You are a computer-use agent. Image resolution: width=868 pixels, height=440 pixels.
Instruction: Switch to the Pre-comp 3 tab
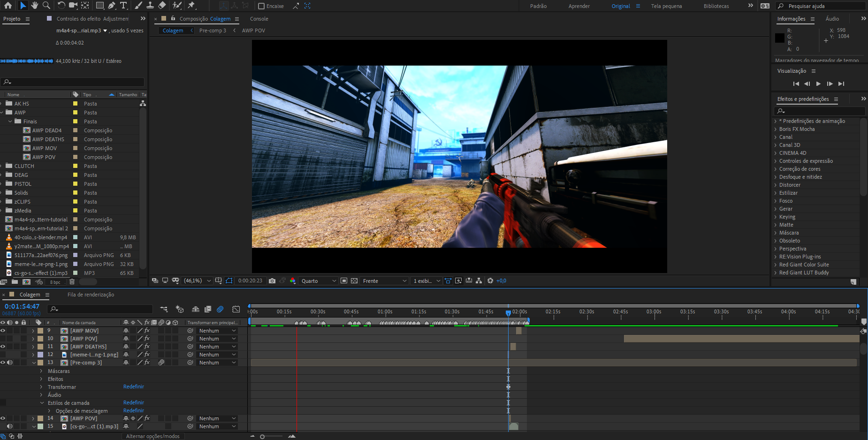pyautogui.click(x=213, y=30)
